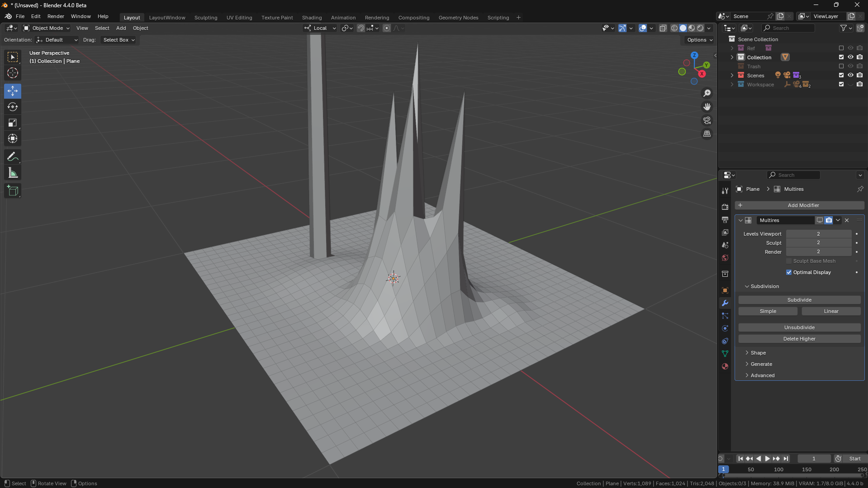
Task: Open the Sculpting workspace tab
Action: [x=206, y=18]
